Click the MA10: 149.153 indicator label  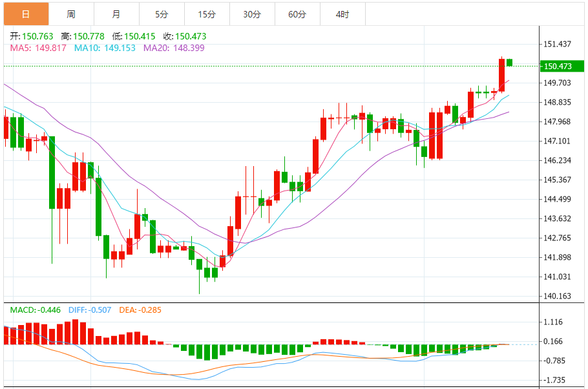[x=105, y=48]
